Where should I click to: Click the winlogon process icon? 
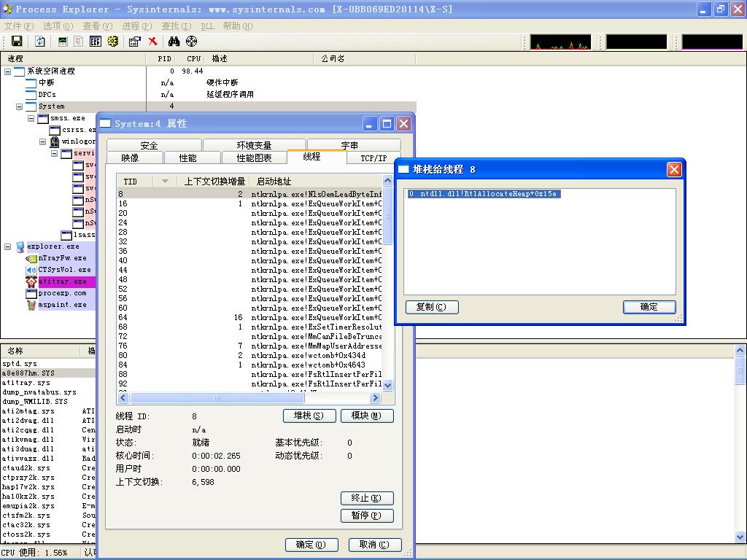tap(55, 141)
